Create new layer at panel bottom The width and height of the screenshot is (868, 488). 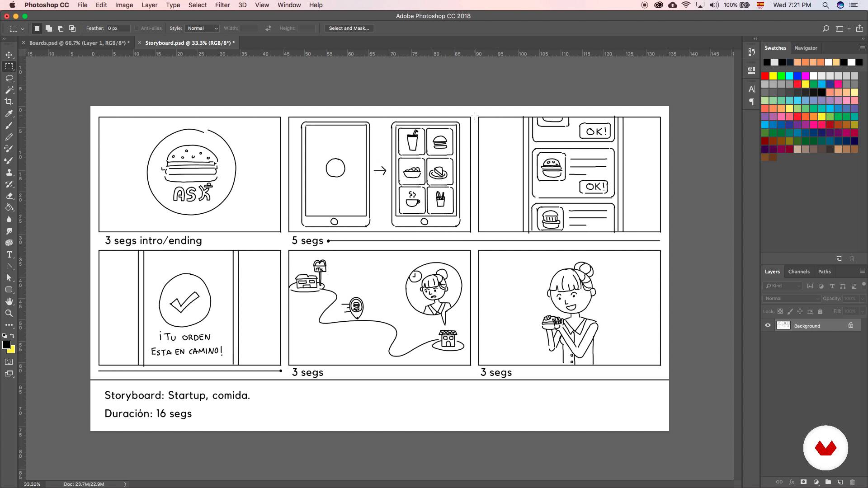840,482
